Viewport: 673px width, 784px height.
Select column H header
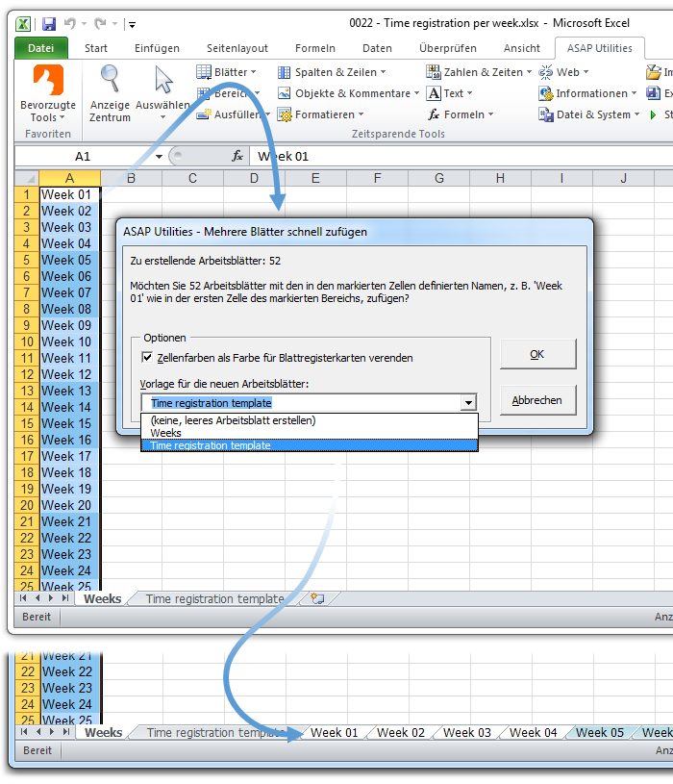coord(500,179)
